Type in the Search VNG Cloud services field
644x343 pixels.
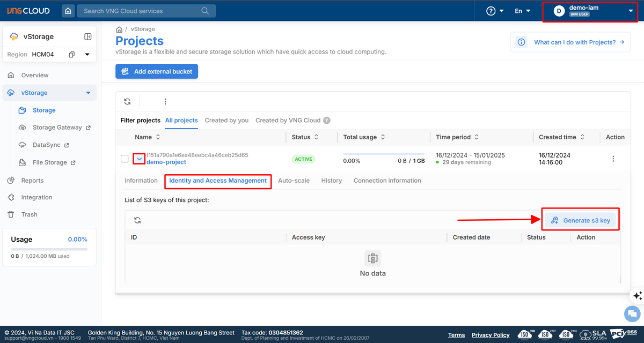(x=140, y=11)
